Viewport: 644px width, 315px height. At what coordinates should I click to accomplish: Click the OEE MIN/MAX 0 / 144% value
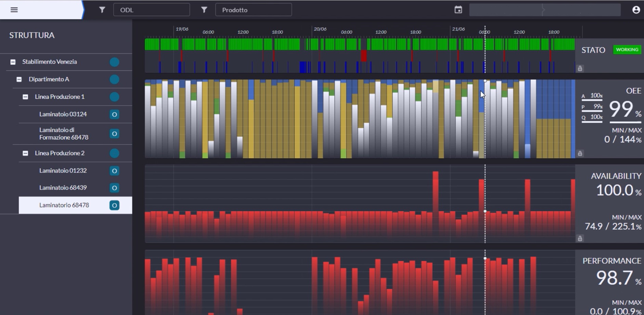[623, 139]
